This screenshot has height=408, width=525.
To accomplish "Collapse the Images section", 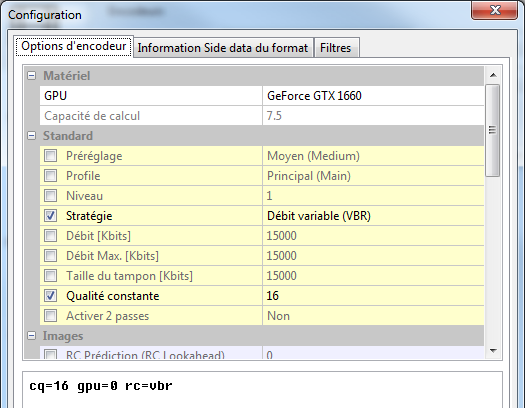I will click(31, 336).
